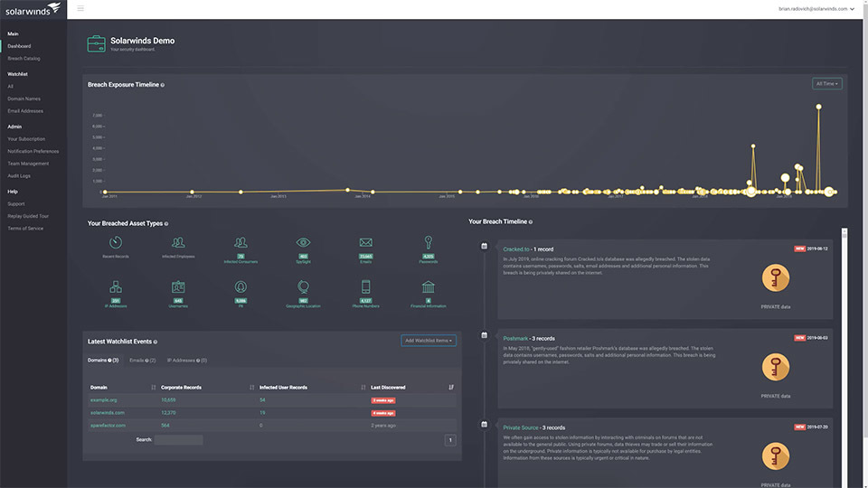868x488 pixels.
Task: Open the Geographic Location globe icon
Action: click(x=303, y=286)
